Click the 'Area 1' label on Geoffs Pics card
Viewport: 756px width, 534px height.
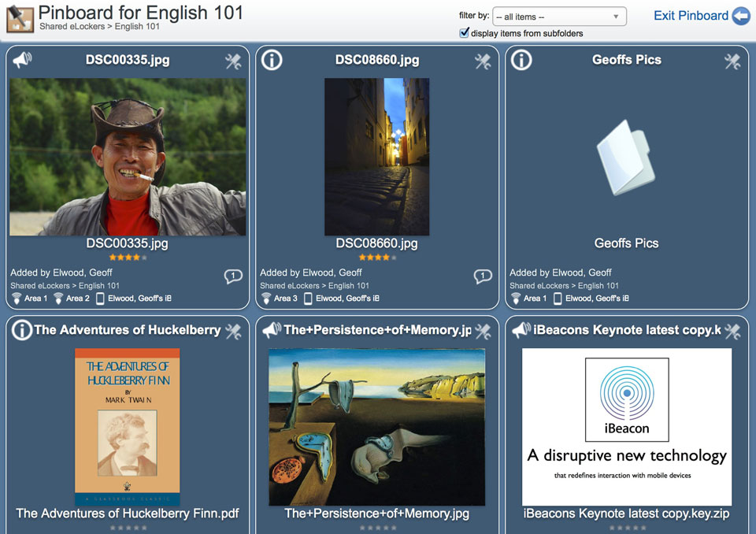click(535, 299)
